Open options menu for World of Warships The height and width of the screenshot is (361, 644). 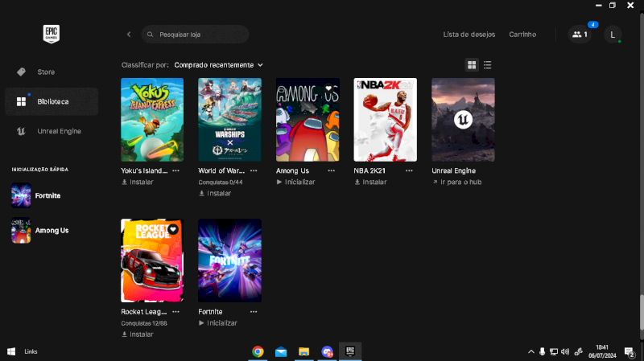pyautogui.click(x=254, y=170)
